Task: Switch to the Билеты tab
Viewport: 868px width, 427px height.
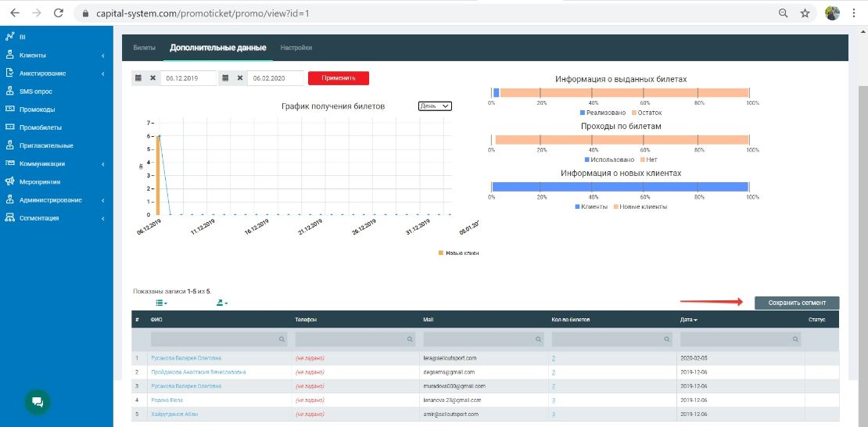Action: pos(144,48)
